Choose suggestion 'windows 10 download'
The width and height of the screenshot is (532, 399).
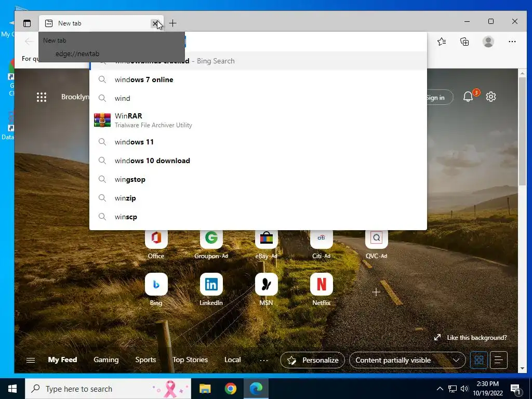[258, 161]
